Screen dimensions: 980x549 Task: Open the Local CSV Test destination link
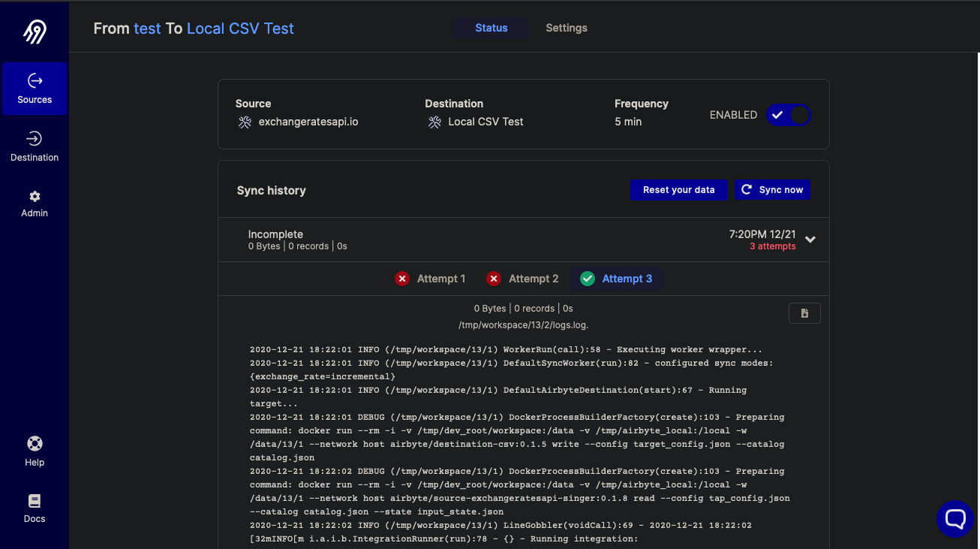tap(240, 28)
